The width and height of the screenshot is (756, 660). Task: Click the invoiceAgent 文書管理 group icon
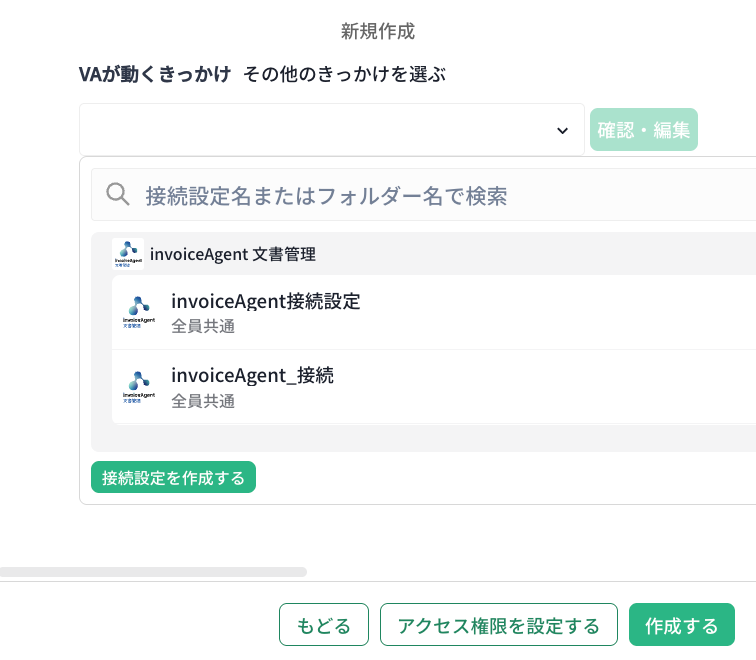click(128, 254)
